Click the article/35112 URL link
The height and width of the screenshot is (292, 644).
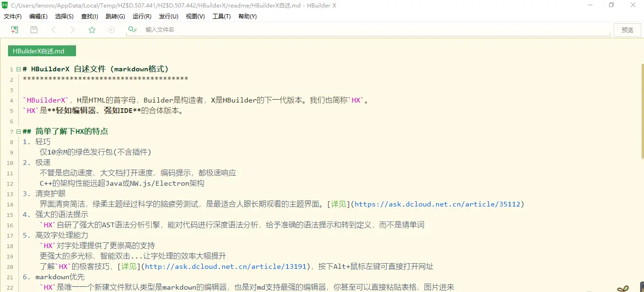[437, 204]
